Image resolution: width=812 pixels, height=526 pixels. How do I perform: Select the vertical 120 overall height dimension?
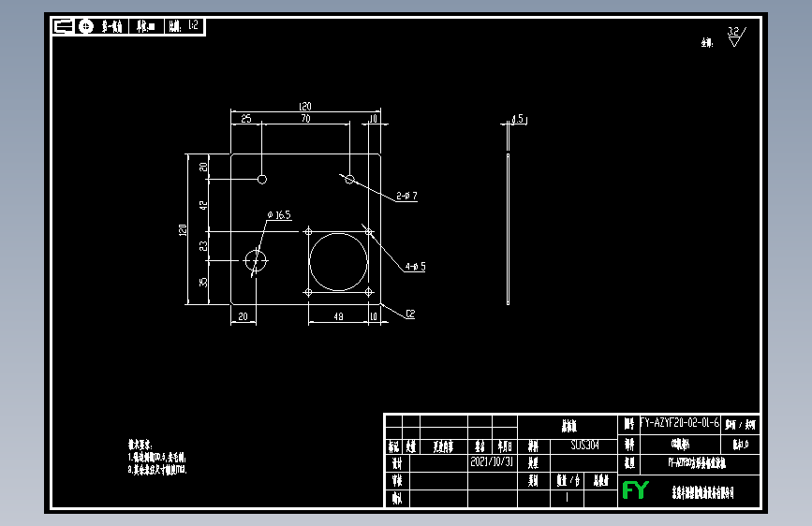[x=183, y=230]
